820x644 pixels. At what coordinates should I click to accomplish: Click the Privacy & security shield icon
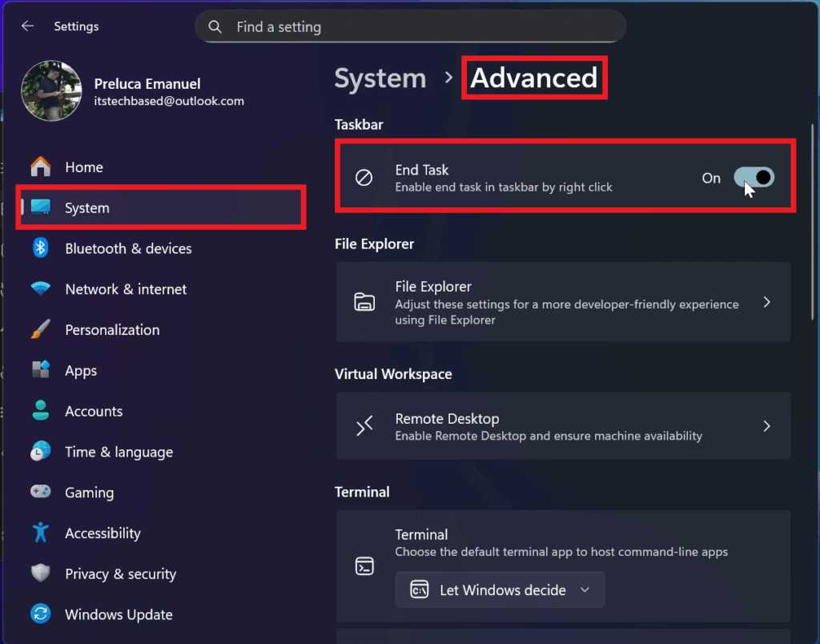[x=40, y=574]
